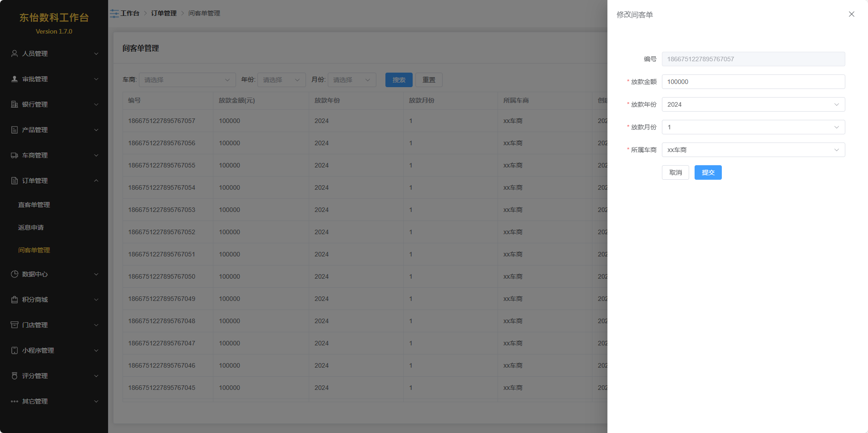Click the 数据中心 pie chart icon
The height and width of the screenshot is (433, 868).
pyautogui.click(x=15, y=274)
